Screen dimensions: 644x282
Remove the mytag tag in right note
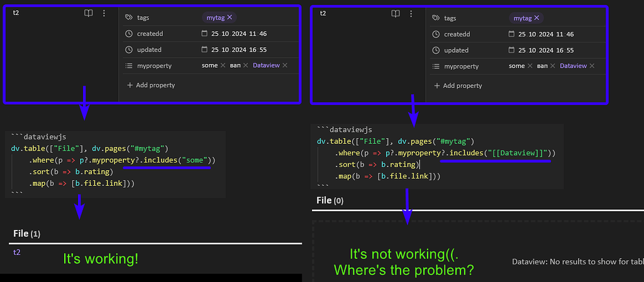pos(536,18)
